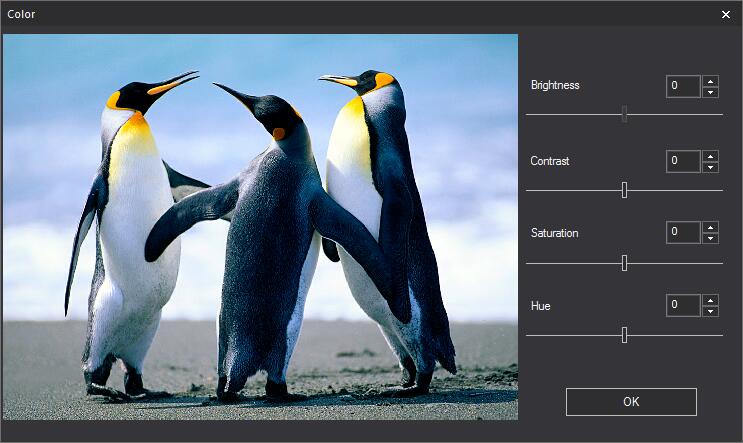The height and width of the screenshot is (443, 743).
Task: Decrease Saturation value with down arrow
Action: tap(710, 238)
